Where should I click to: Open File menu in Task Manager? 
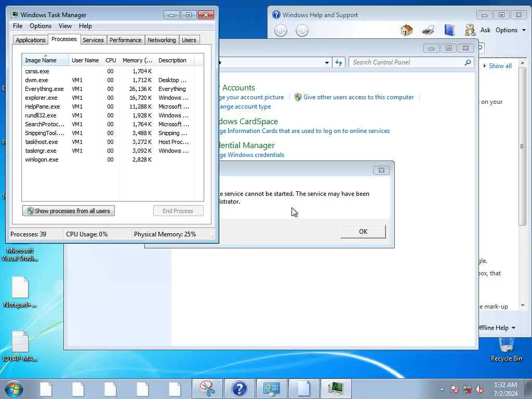pos(18,26)
